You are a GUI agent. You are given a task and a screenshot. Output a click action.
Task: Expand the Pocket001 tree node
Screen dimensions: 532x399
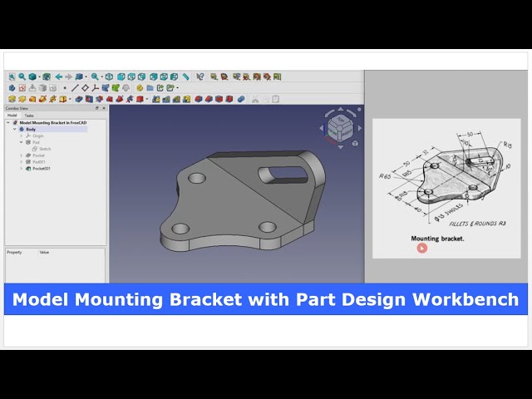click(x=22, y=168)
